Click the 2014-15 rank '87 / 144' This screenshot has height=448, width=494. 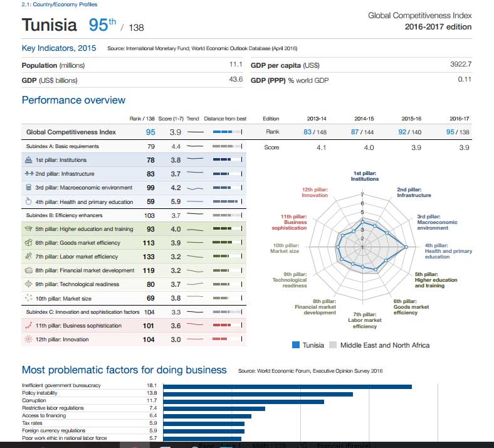point(362,132)
